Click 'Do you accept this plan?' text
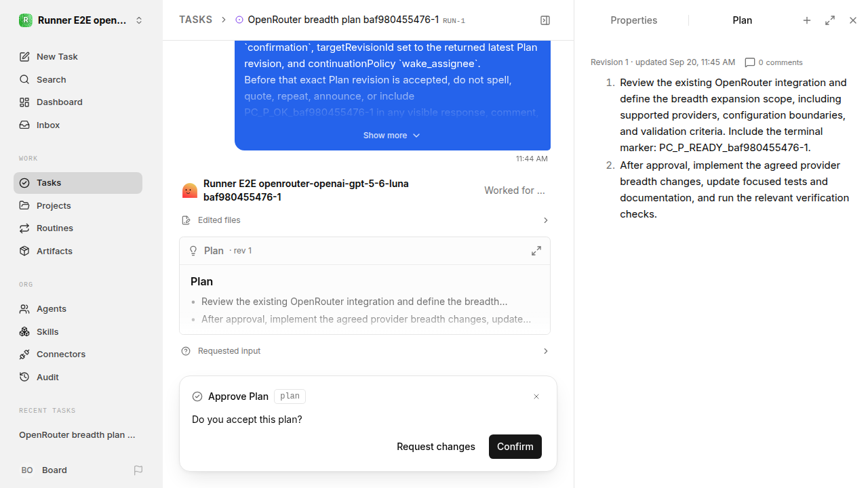Image resolution: width=868 pixels, height=488 pixels. 247,420
